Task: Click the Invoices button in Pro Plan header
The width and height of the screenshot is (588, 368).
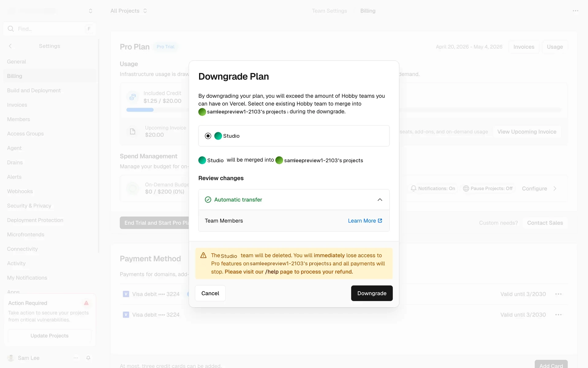Action: click(524, 47)
